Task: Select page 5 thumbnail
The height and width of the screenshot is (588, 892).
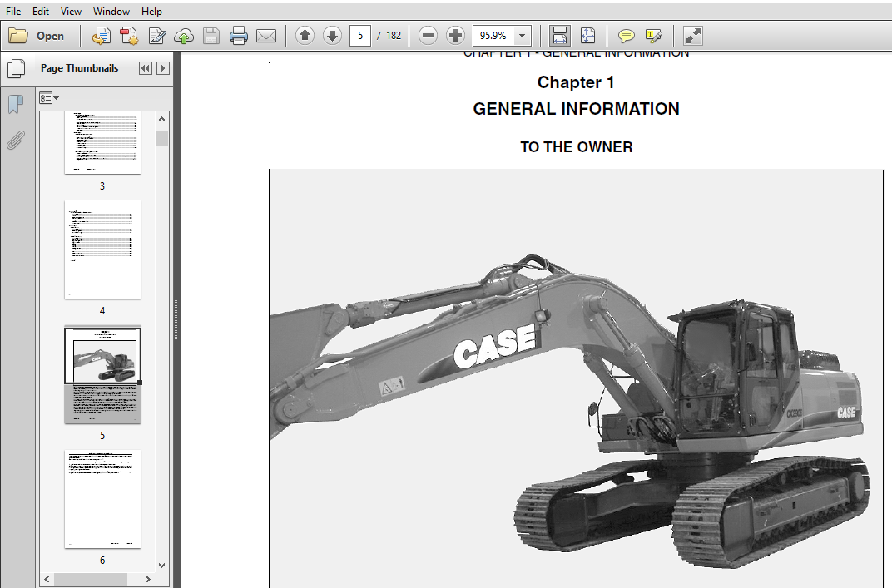Action: (102, 375)
